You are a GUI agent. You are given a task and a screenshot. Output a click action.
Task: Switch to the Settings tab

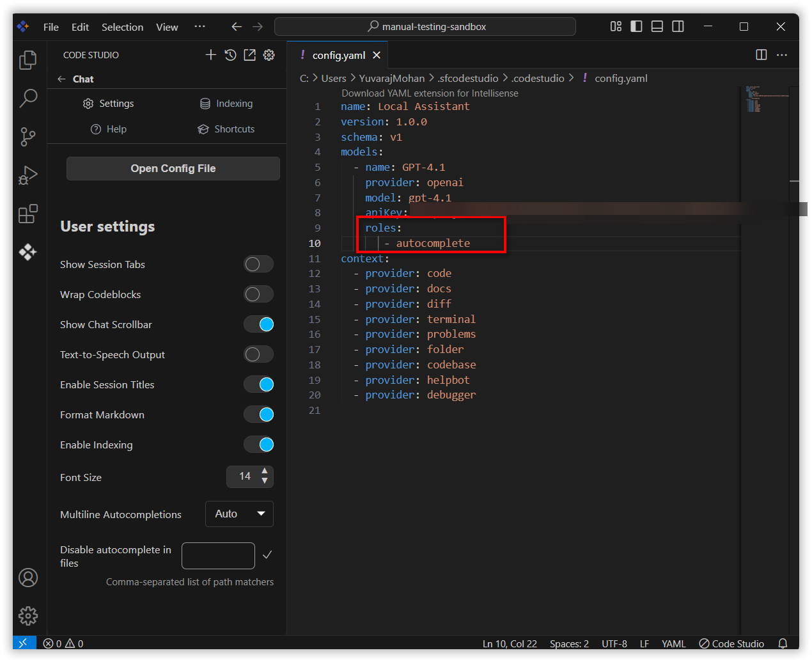pyautogui.click(x=108, y=104)
